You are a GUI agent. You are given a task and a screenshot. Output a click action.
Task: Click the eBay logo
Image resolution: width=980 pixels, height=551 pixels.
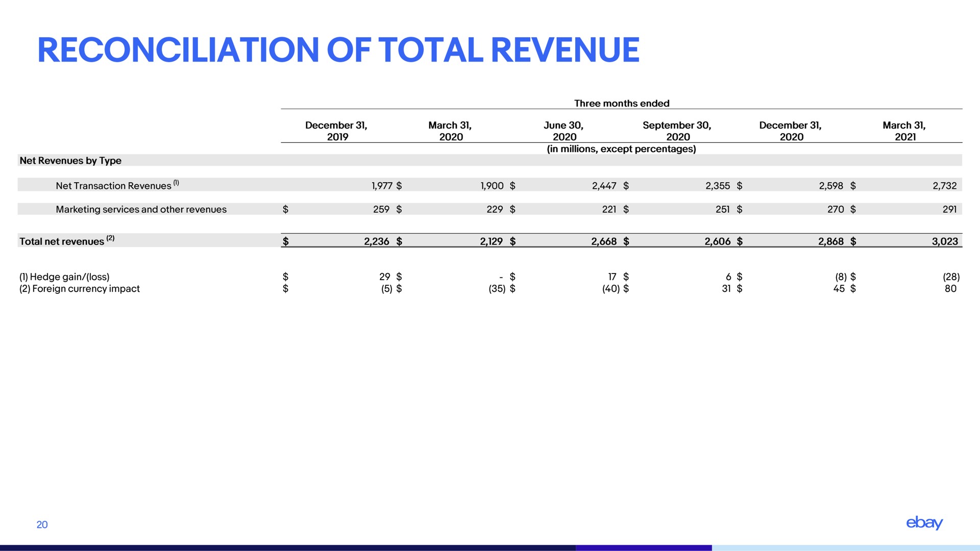coord(924,523)
